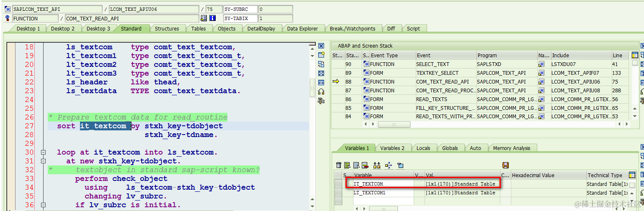Switch to Desktop 2 tab
Image resolution: width=644 pixels, height=211 pixels.
[x=63, y=28]
